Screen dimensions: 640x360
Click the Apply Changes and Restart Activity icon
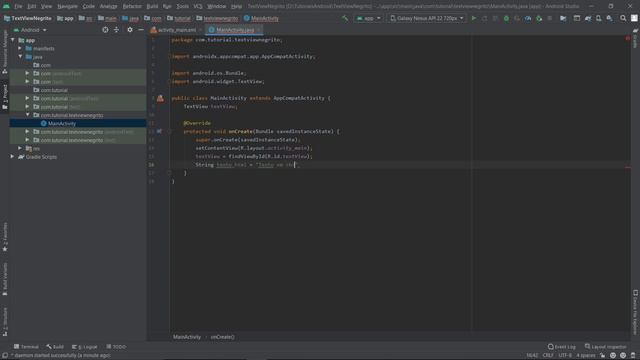[x=484, y=18]
